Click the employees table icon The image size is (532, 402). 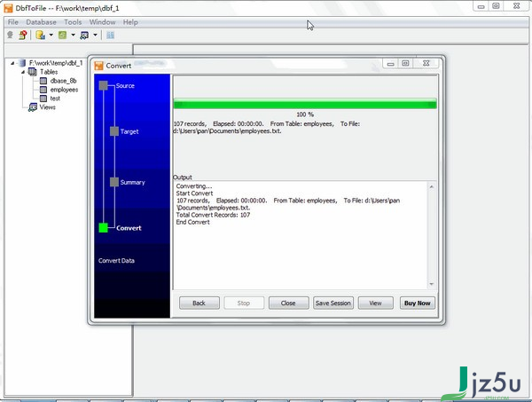point(43,90)
